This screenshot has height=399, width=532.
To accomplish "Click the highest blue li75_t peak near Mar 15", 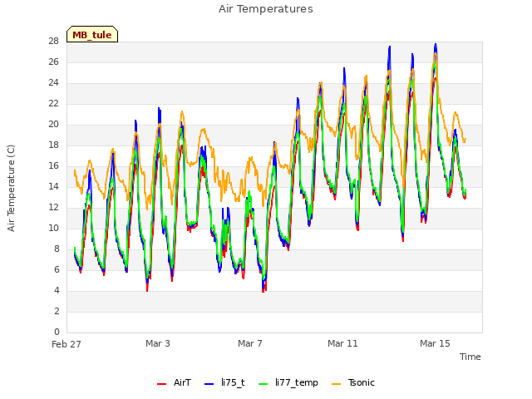I will 436,44.
